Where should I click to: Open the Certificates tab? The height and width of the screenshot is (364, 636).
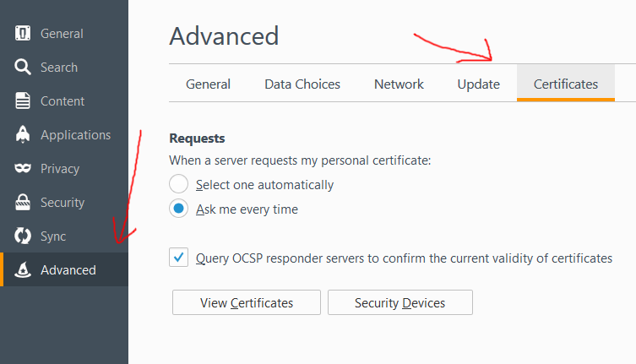click(566, 84)
